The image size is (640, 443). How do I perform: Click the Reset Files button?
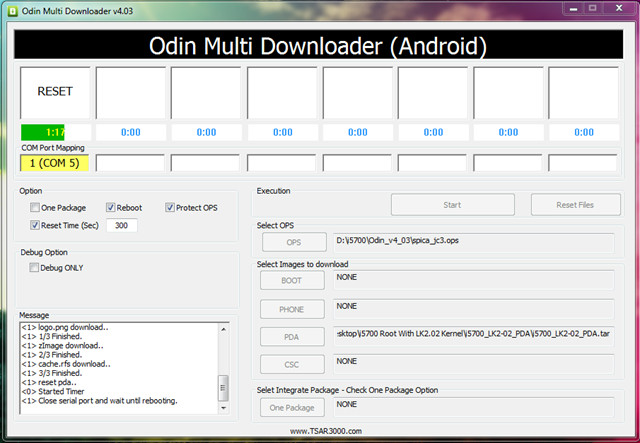pyautogui.click(x=576, y=205)
